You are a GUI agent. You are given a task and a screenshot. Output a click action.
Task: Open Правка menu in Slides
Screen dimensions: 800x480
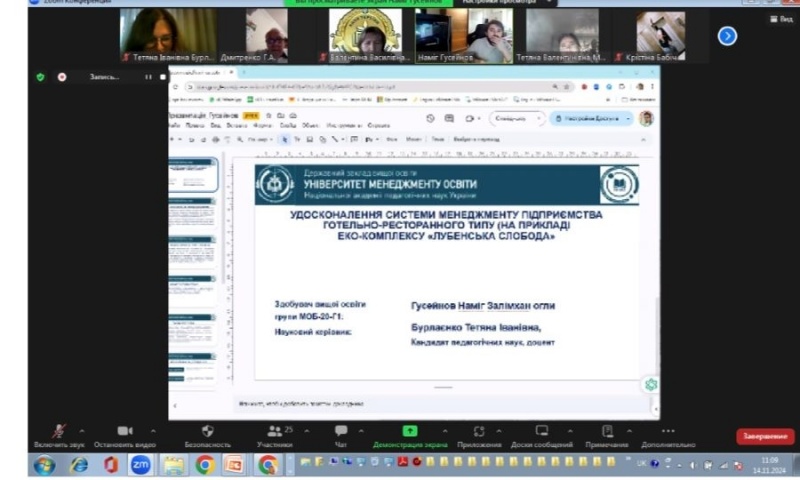(195, 125)
